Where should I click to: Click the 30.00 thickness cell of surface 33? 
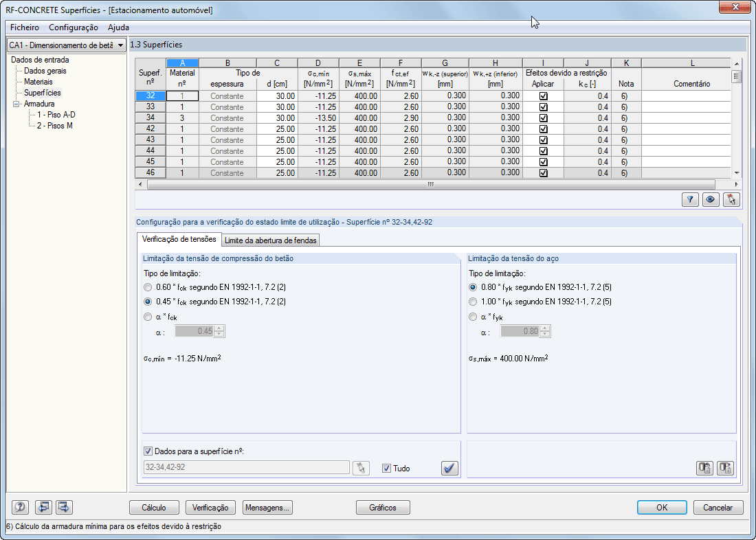pos(277,107)
